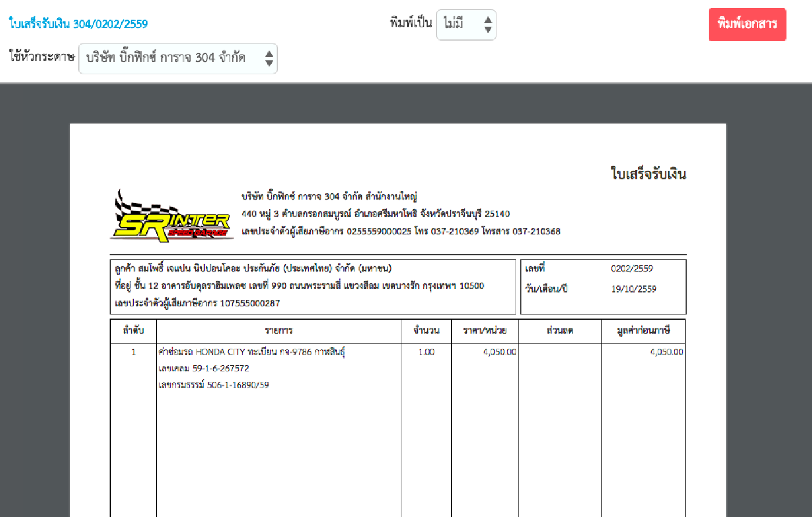The image size is (812, 517).
Task: Click tax ID 0255559000025 line
Action: [401, 231]
